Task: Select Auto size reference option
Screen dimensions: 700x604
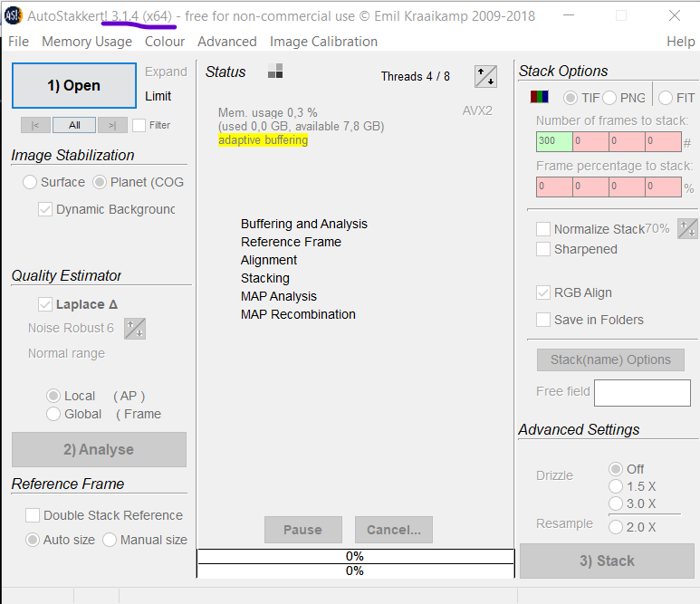Action: pyautogui.click(x=32, y=540)
